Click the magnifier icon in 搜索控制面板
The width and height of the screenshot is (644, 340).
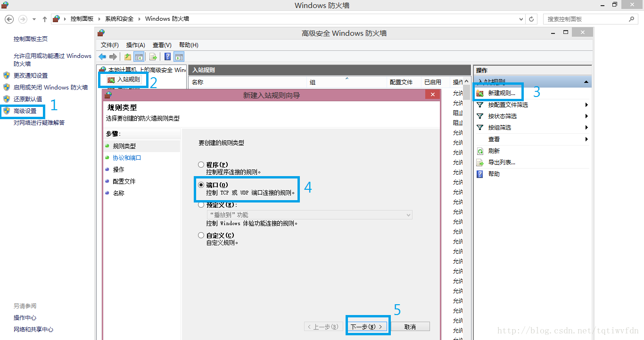pyautogui.click(x=632, y=19)
